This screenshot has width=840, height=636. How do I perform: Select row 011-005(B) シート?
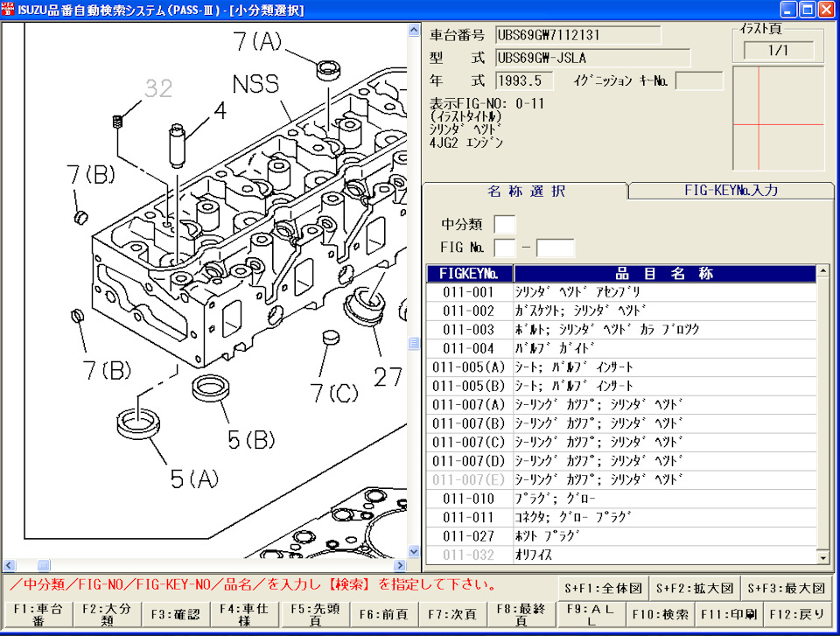pyautogui.click(x=621, y=386)
